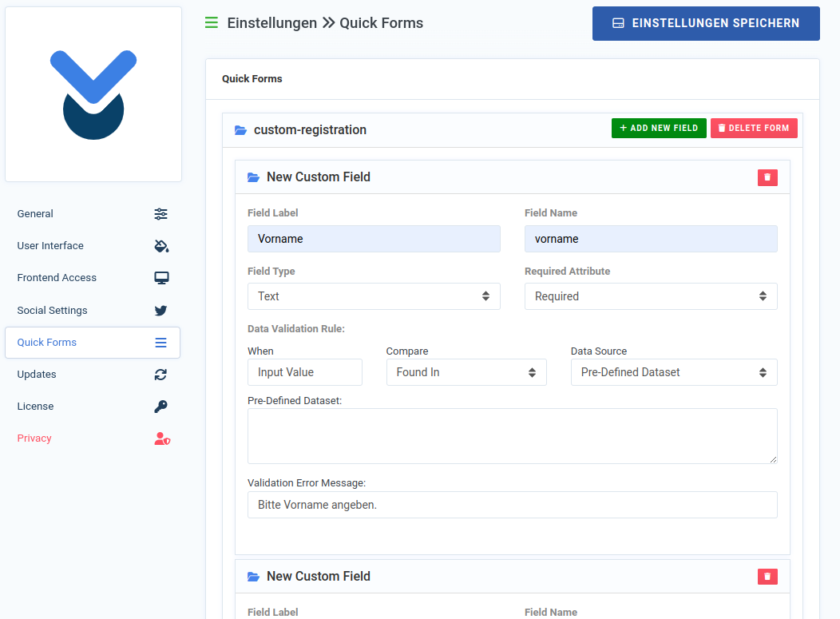
Task: Open the Social Settings tab
Action: [93, 311]
